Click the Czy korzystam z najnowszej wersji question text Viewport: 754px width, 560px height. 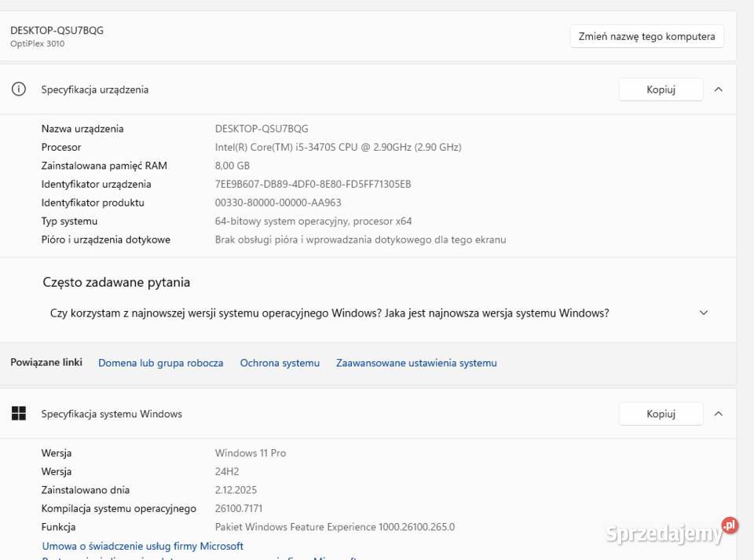coord(329,313)
